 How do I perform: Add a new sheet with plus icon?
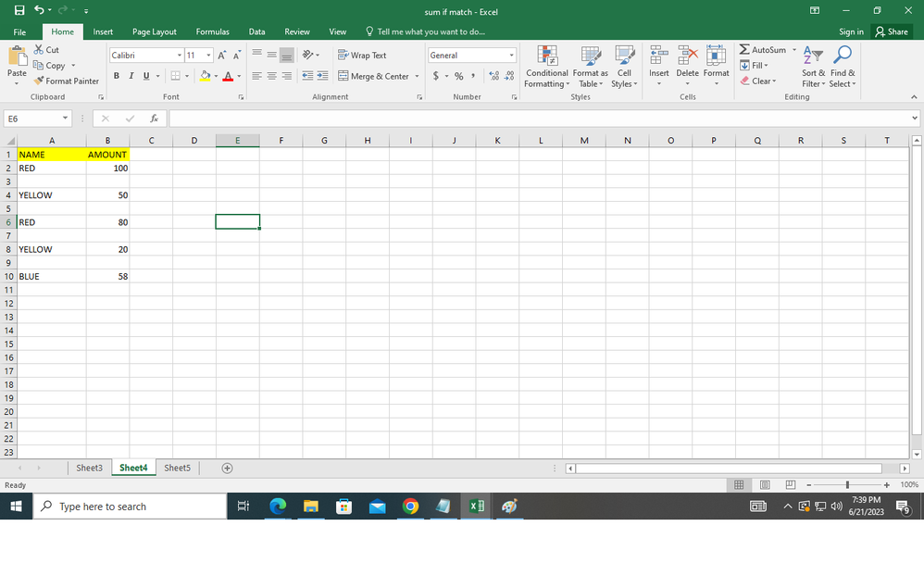coord(227,468)
